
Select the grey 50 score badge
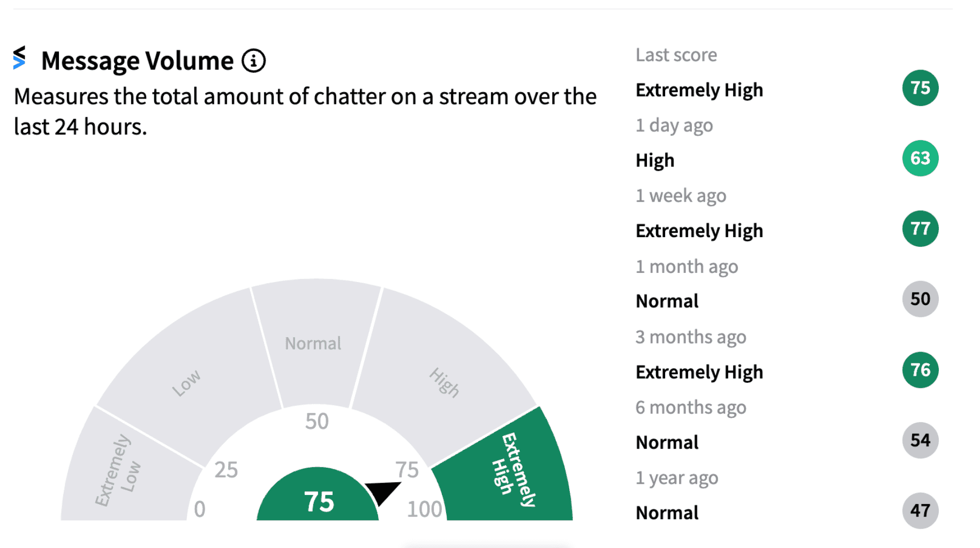pyautogui.click(x=920, y=299)
